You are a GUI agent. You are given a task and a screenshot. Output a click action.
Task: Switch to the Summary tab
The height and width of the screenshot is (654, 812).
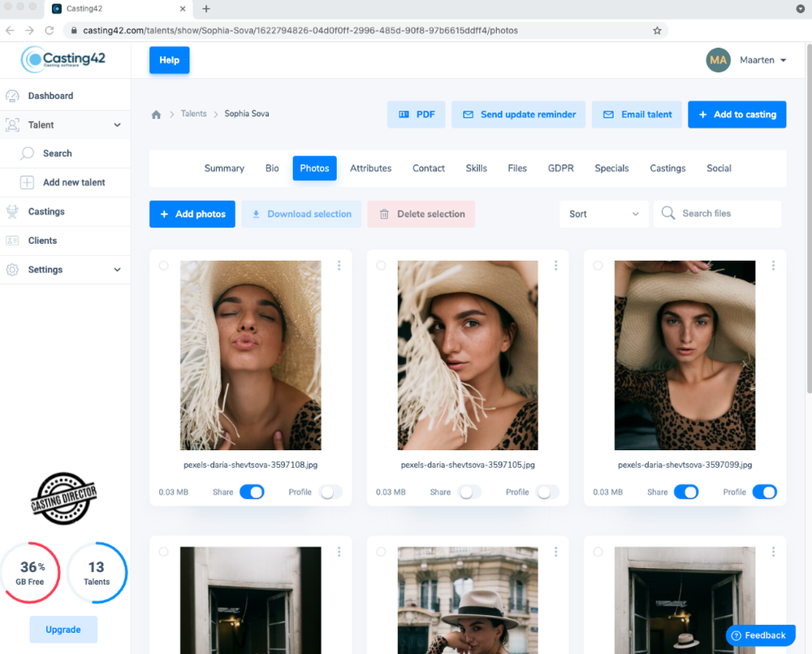tap(224, 168)
